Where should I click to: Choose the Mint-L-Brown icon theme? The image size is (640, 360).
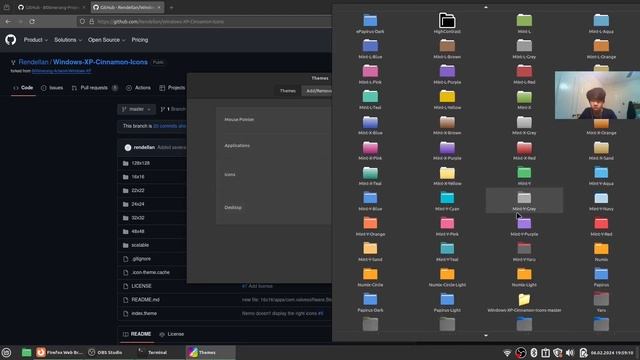coord(447,49)
